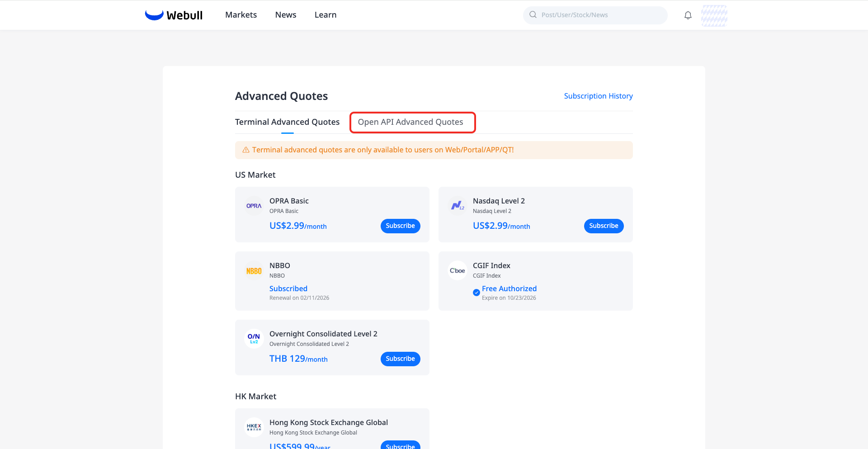Click the HKEX logo icon

254,427
